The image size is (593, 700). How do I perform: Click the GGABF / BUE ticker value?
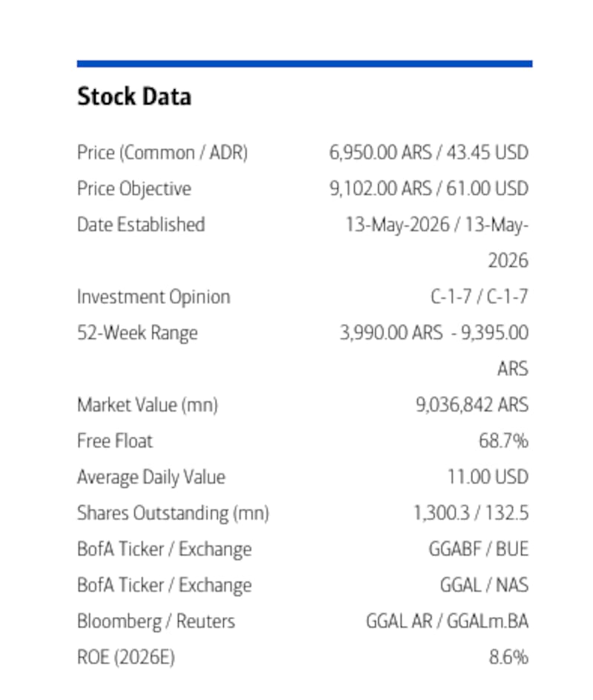(479, 549)
